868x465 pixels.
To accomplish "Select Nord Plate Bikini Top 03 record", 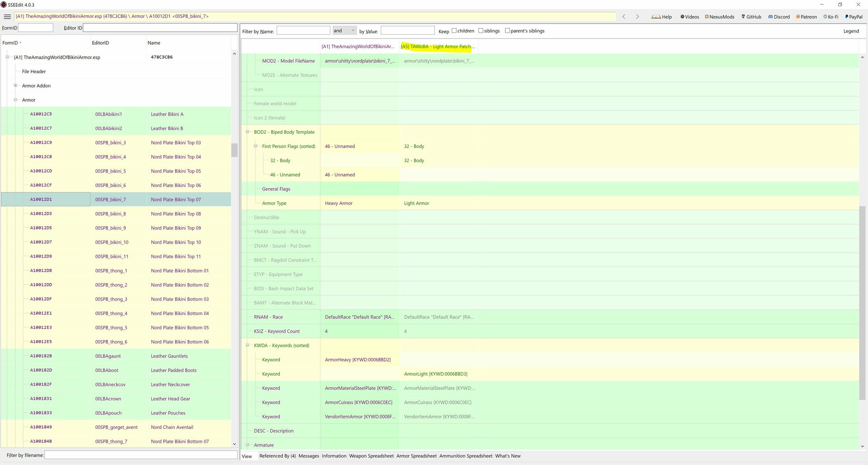I will [x=116, y=142].
